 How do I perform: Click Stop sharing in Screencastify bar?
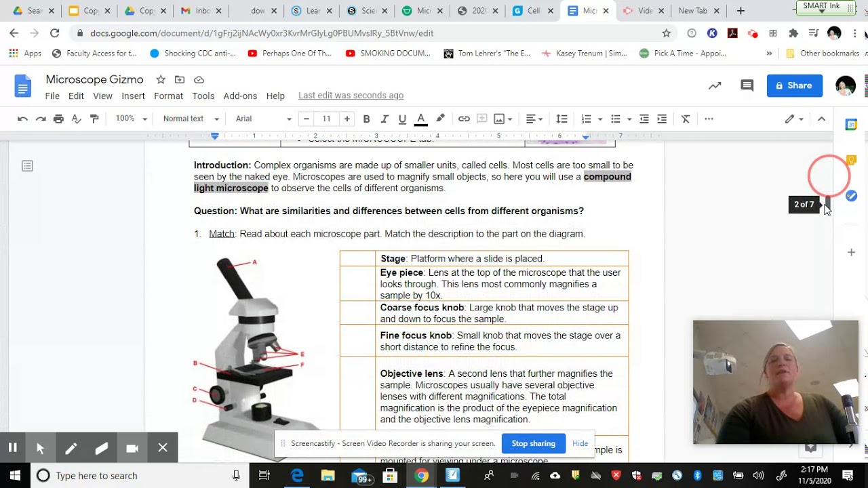533,443
